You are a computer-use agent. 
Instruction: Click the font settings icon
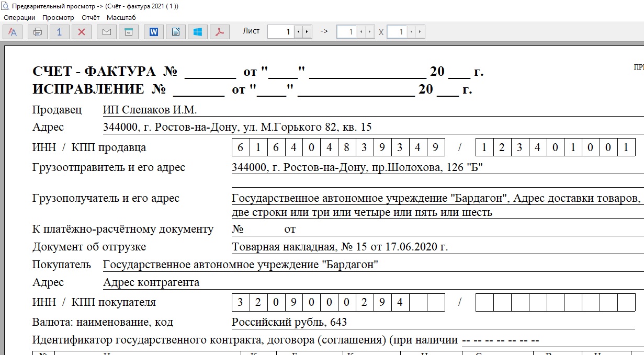tap(13, 32)
